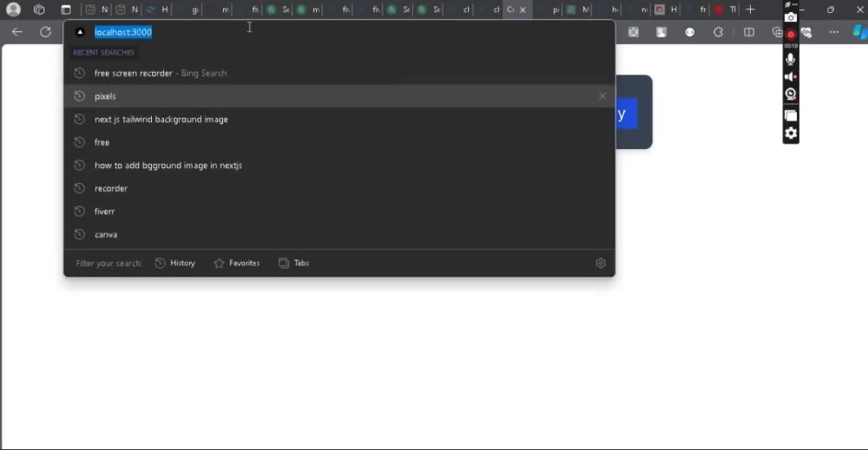
Task: Switch to the 'gi' browser tab
Action: pos(188,10)
